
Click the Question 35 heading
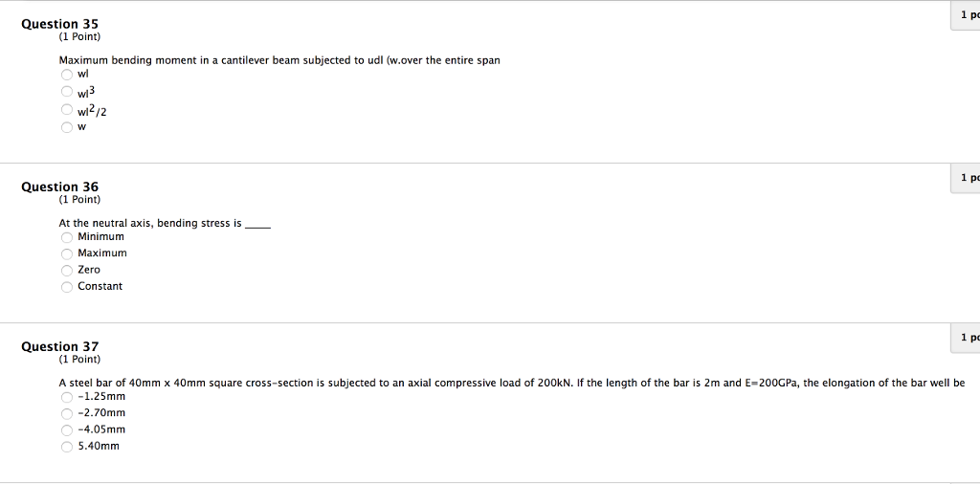click(60, 24)
